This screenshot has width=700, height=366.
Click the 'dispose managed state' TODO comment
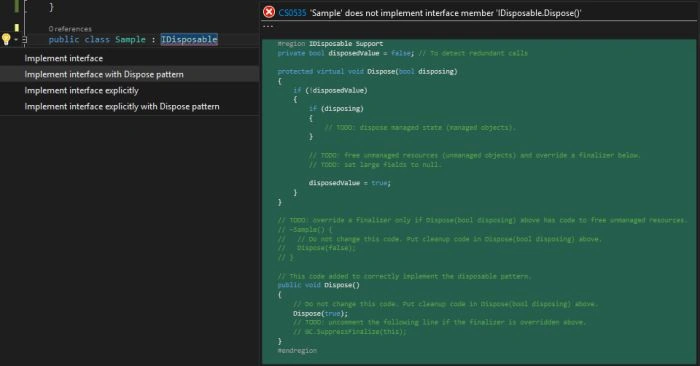(420, 127)
